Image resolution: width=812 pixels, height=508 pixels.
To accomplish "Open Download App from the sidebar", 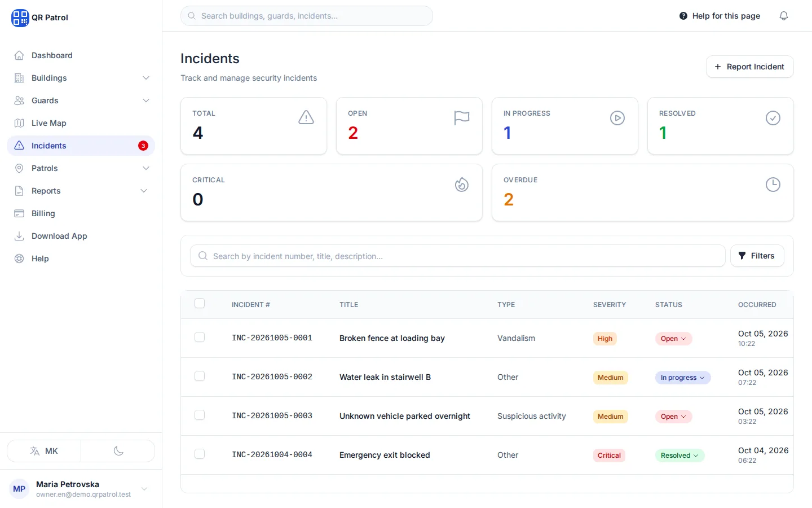I will pos(81,236).
